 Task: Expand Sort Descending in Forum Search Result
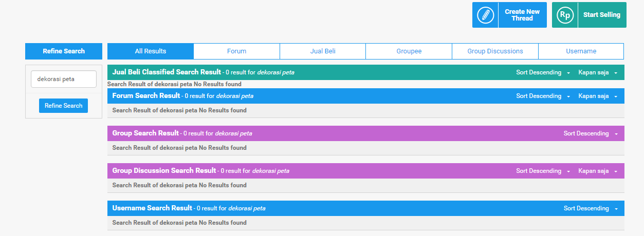(543, 96)
